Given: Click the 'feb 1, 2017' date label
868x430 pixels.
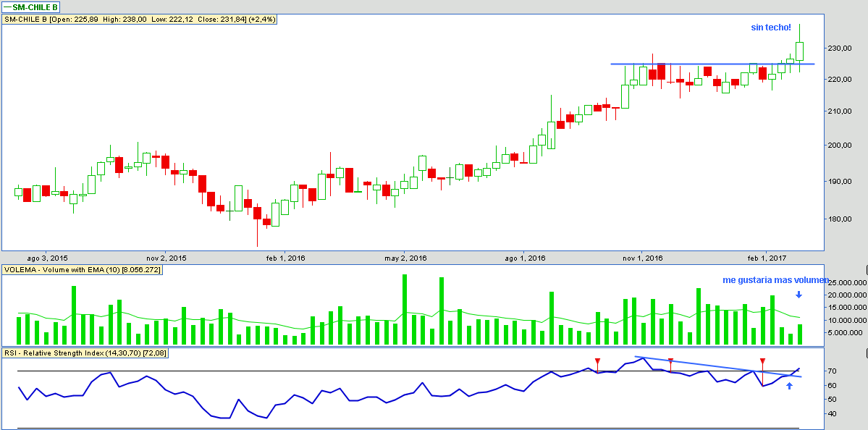Looking at the screenshot, I should pos(766,258).
